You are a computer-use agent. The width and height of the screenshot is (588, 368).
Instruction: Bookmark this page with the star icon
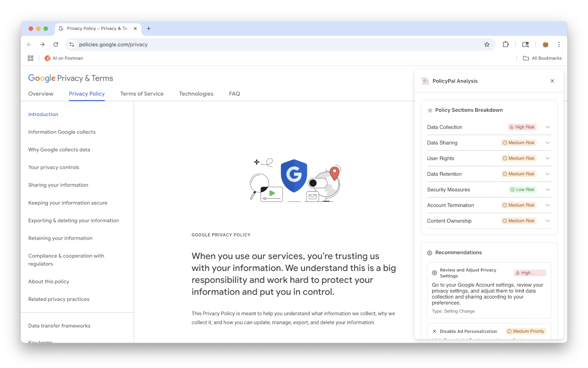pos(487,45)
